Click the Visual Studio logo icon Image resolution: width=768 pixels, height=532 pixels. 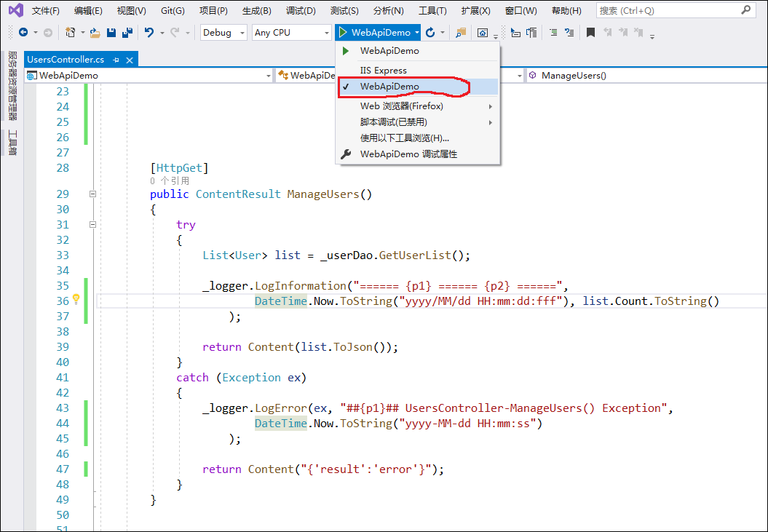(16, 9)
